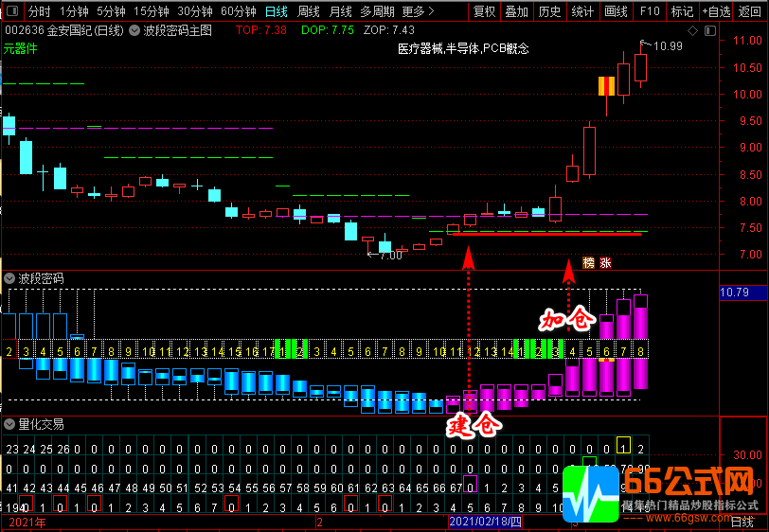Screen dimensions: 769x532
Task: Switch to the 日线 period tab
Action: [276, 11]
